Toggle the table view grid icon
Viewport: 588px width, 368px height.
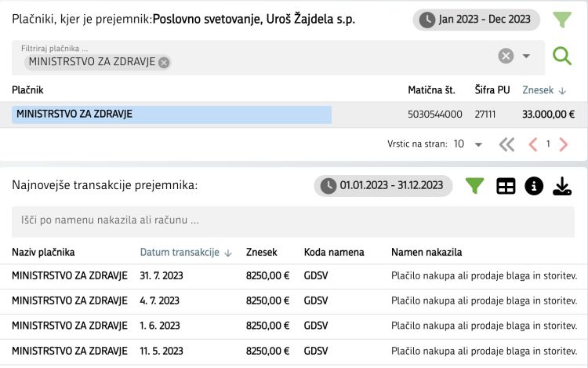[x=506, y=186]
